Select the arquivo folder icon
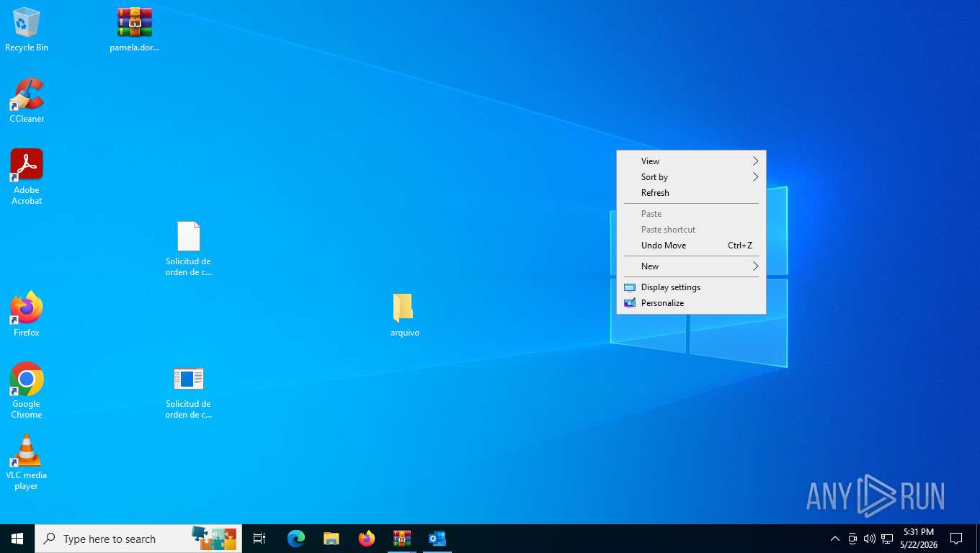The width and height of the screenshot is (980, 553). [404, 315]
